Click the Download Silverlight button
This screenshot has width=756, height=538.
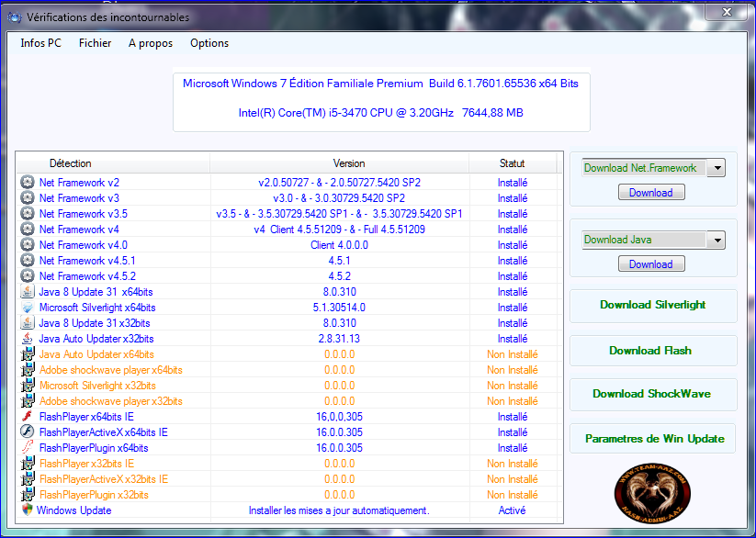tap(653, 305)
